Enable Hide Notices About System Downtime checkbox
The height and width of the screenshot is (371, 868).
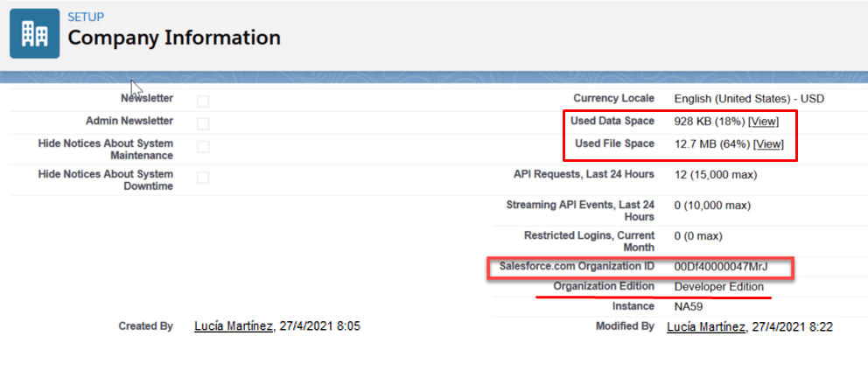(203, 178)
